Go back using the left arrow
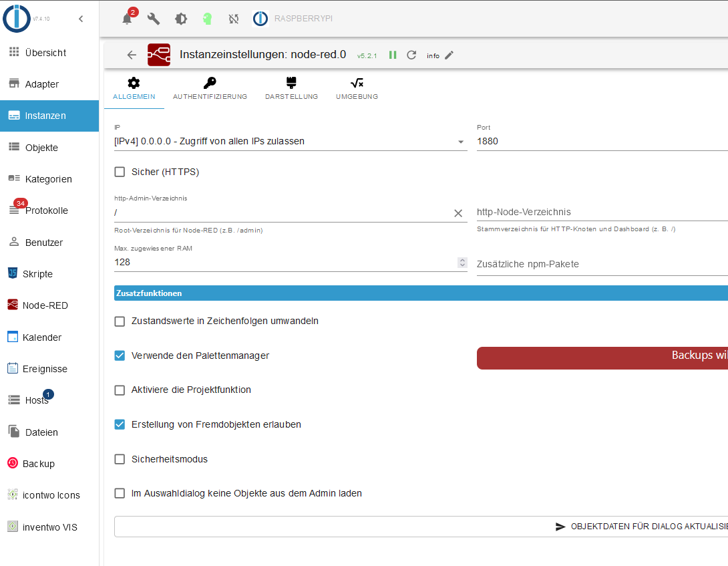Viewport: 728px width, 566px height. pyautogui.click(x=132, y=55)
